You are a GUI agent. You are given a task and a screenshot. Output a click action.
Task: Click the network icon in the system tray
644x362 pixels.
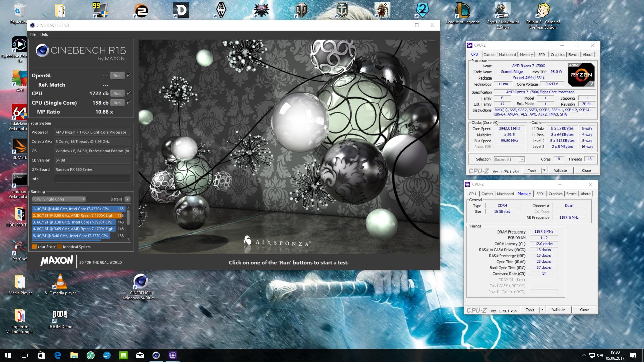pyautogui.click(x=592, y=355)
